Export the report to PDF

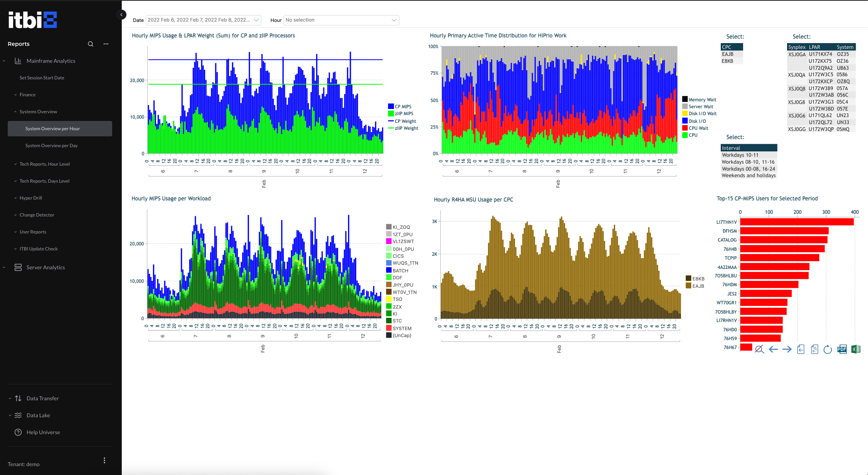pyautogui.click(x=842, y=349)
